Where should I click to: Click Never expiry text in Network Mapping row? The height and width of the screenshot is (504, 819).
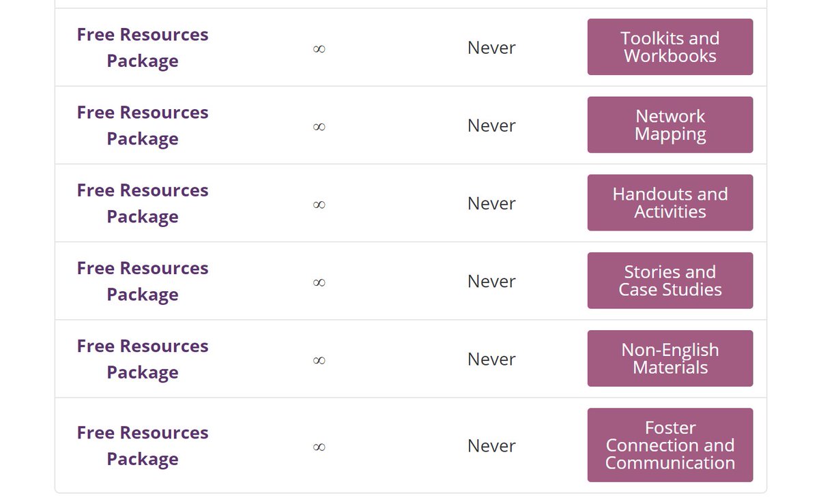[x=491, y=125]
